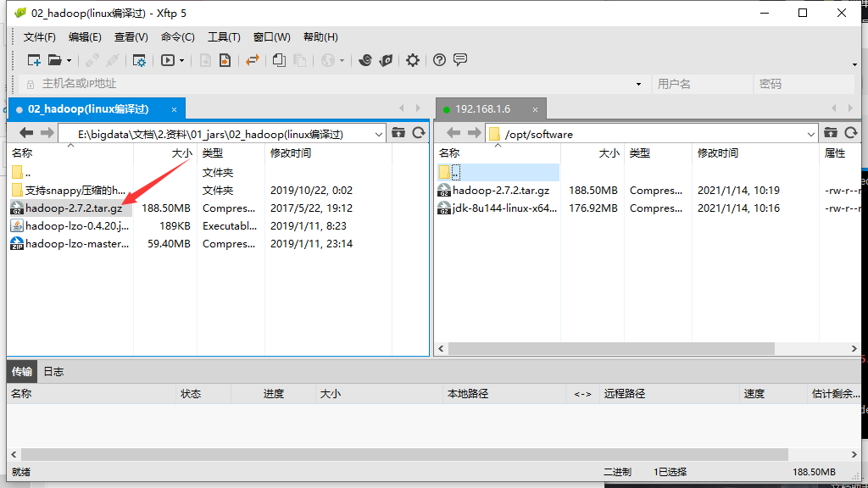Image resolution: width=868 pixels, height=488 pixels.
Task: Open the sessions folder icon
Action: [x=54, y=60]
